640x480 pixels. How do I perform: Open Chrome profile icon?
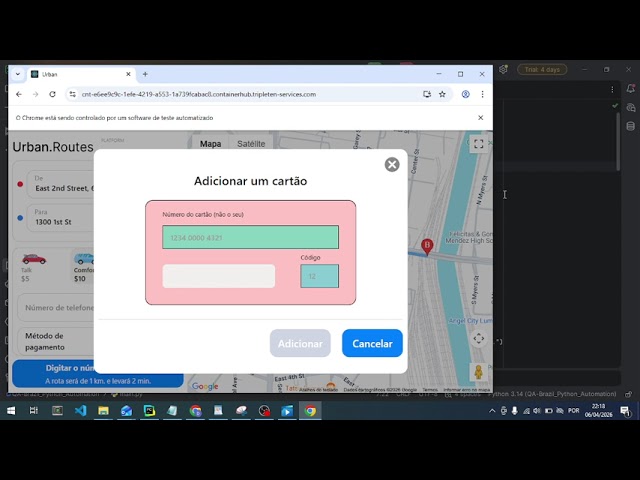pos(465,94)
